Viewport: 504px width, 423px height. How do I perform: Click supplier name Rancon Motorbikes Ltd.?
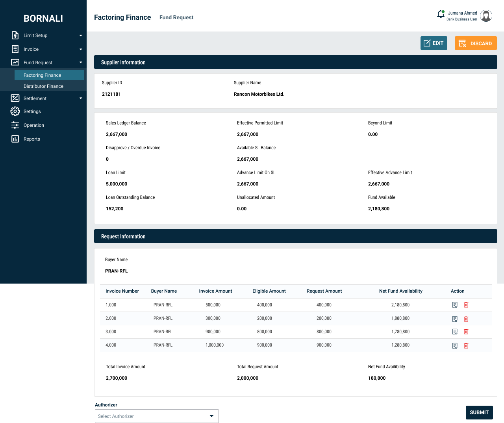click(259, 94)
